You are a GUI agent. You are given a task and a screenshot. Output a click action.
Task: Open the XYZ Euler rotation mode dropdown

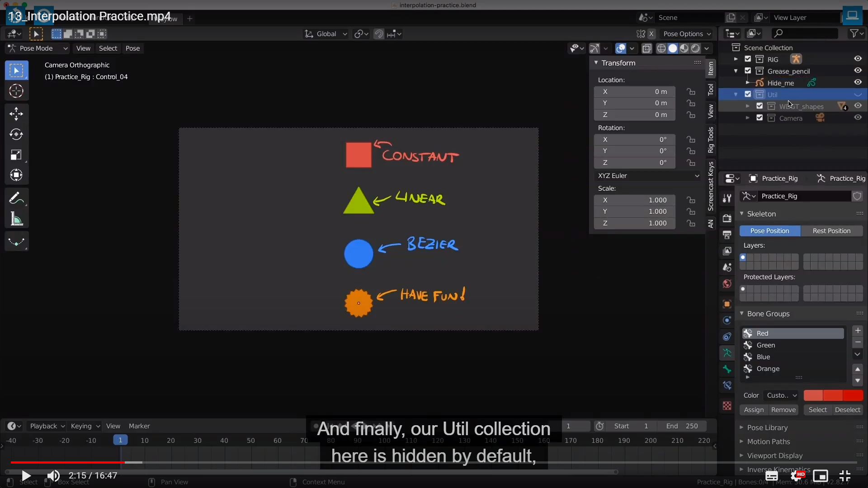[x=647, y=176]
